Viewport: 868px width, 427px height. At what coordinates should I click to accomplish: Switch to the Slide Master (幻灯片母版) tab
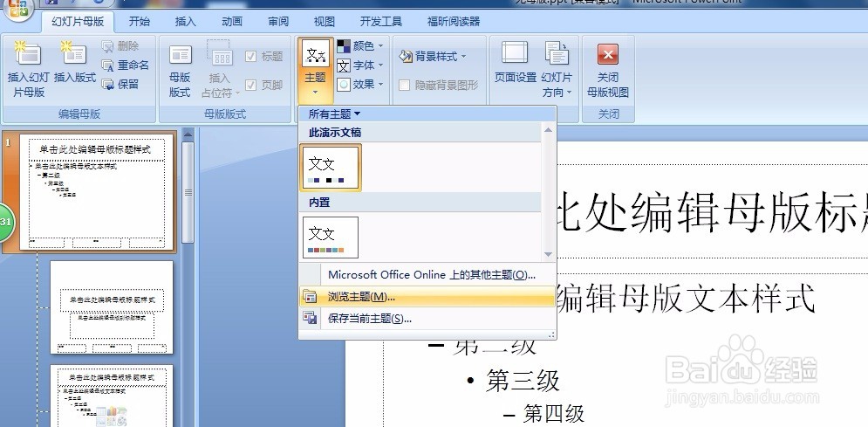click(78, 22)
